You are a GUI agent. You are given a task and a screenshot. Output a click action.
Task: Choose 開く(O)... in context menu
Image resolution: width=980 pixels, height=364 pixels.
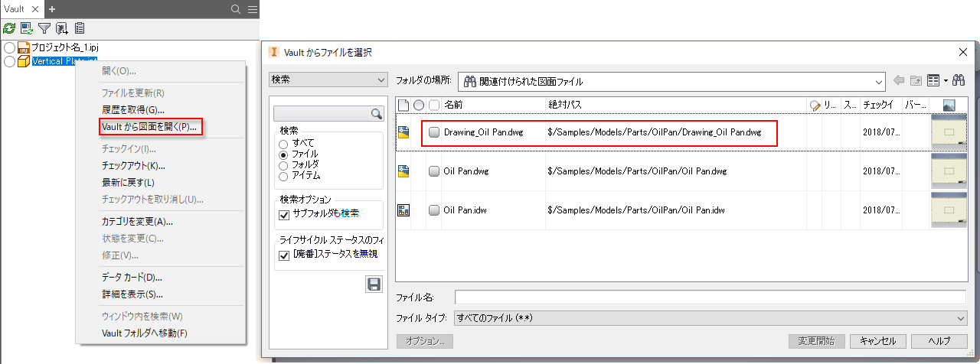[x=119, y=71]
